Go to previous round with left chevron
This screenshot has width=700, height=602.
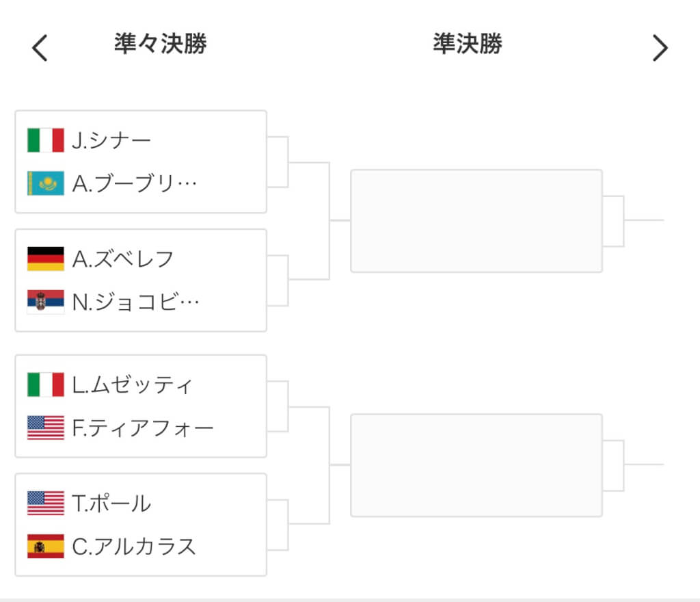40,48
